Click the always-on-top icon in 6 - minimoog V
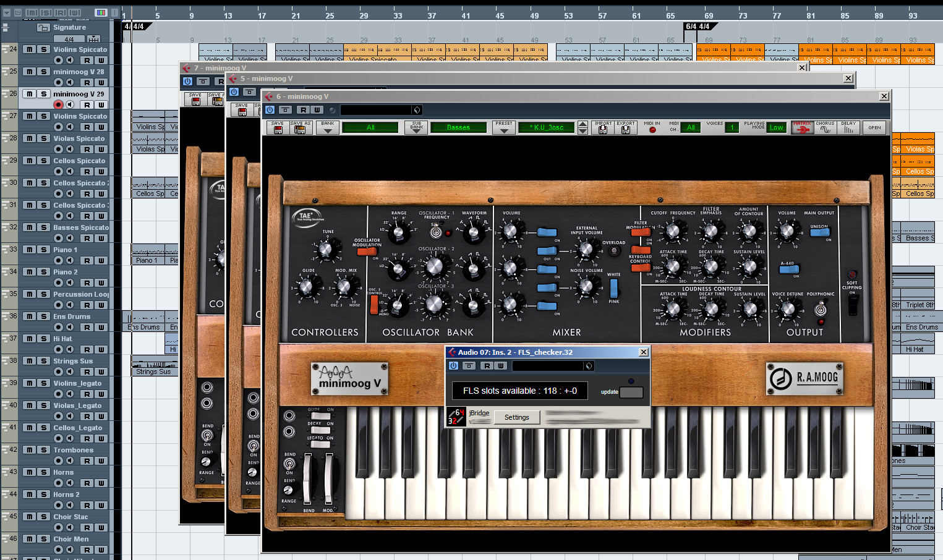The image size is (943, 560). (285, 110)
